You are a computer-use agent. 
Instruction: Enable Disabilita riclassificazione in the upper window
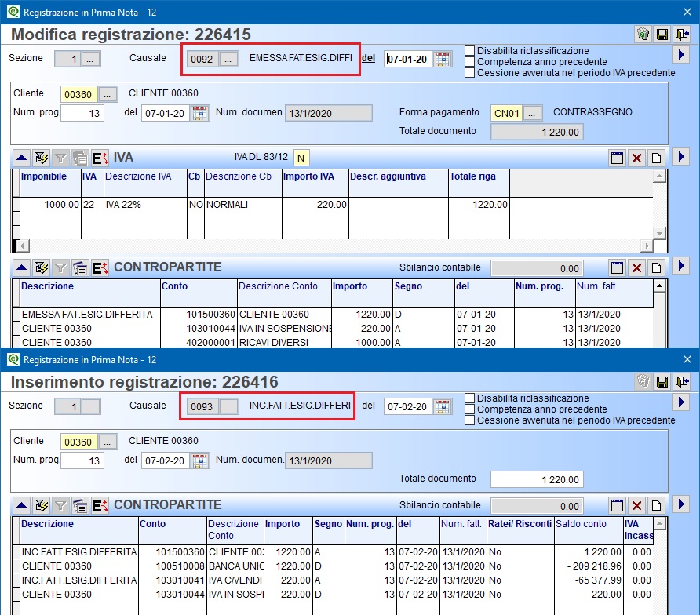click(x=470, y=50)
